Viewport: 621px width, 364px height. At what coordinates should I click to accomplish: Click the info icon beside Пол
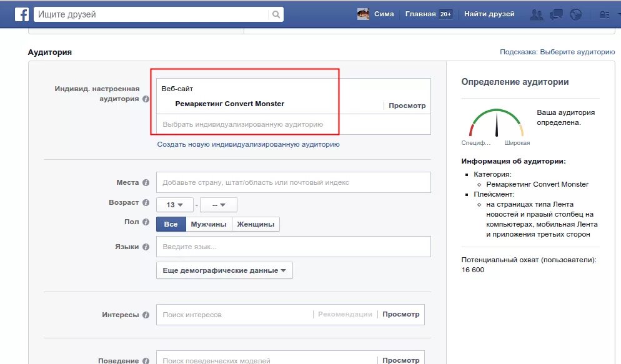point(146,222)
